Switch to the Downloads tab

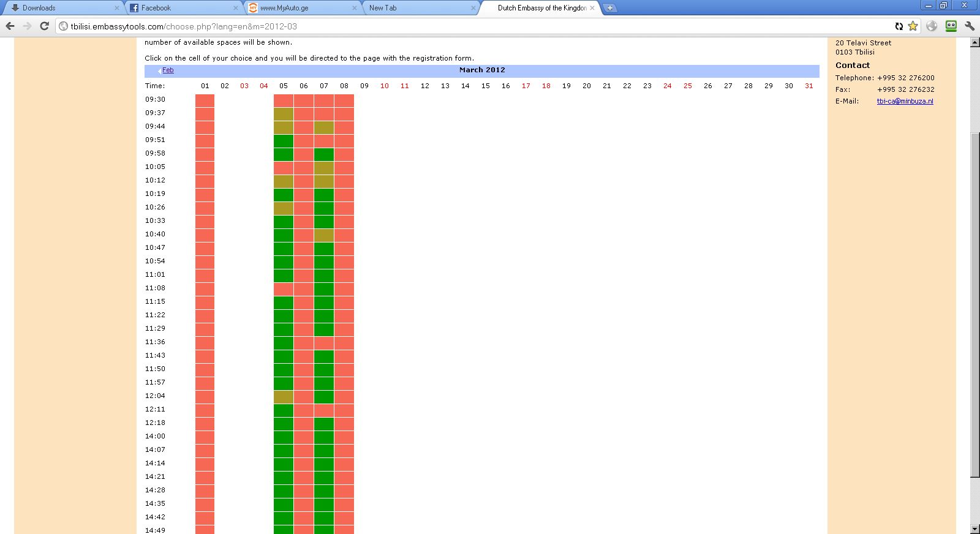(61, 8)
